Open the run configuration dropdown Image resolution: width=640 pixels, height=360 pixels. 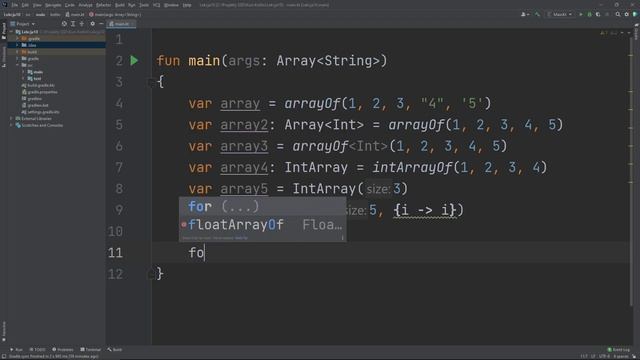[560, 14]
